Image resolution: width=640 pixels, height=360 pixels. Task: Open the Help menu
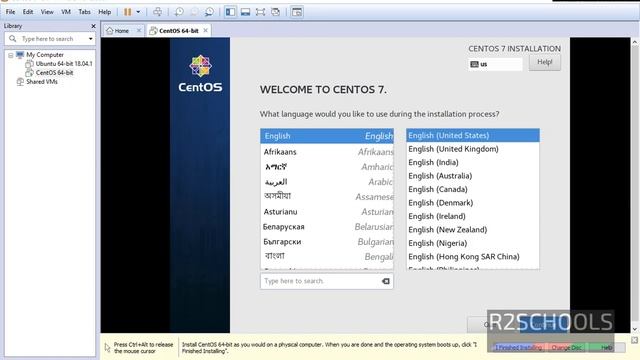coord(104,12)
